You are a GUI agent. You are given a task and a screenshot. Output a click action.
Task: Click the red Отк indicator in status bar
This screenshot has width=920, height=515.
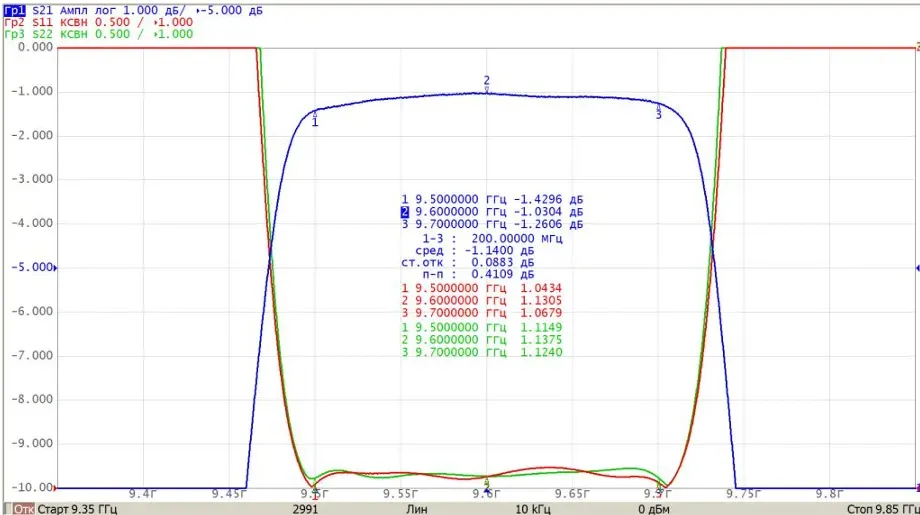24,509
